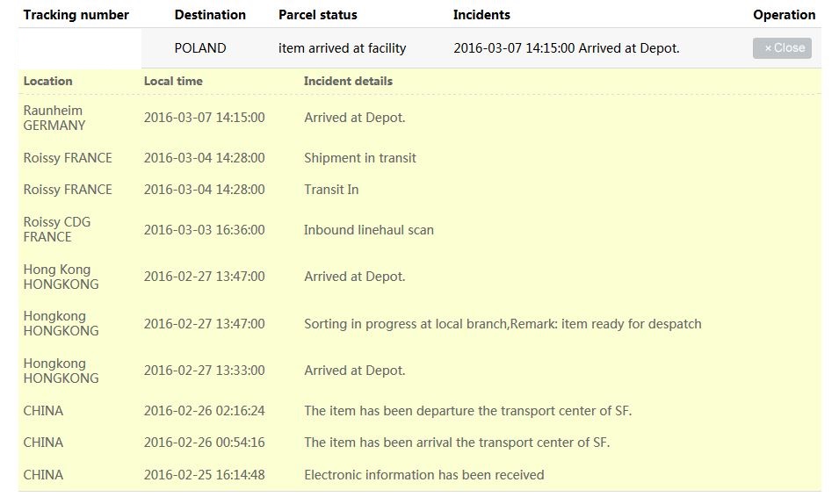Click 'Electronic information has been received' entry
The image size is (839, 504).
(424, 475)
